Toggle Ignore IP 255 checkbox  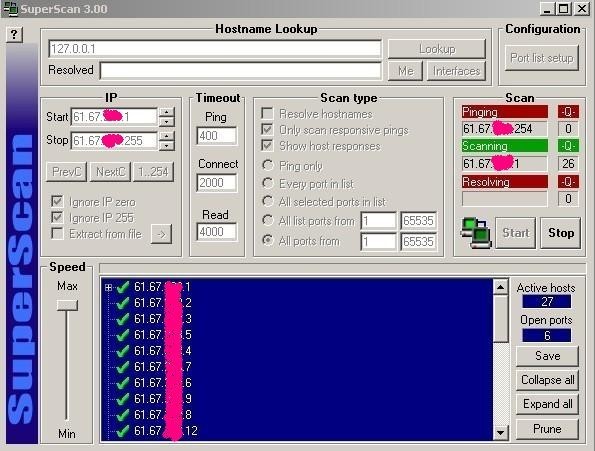pyautogui.click(x=57, y=217)
